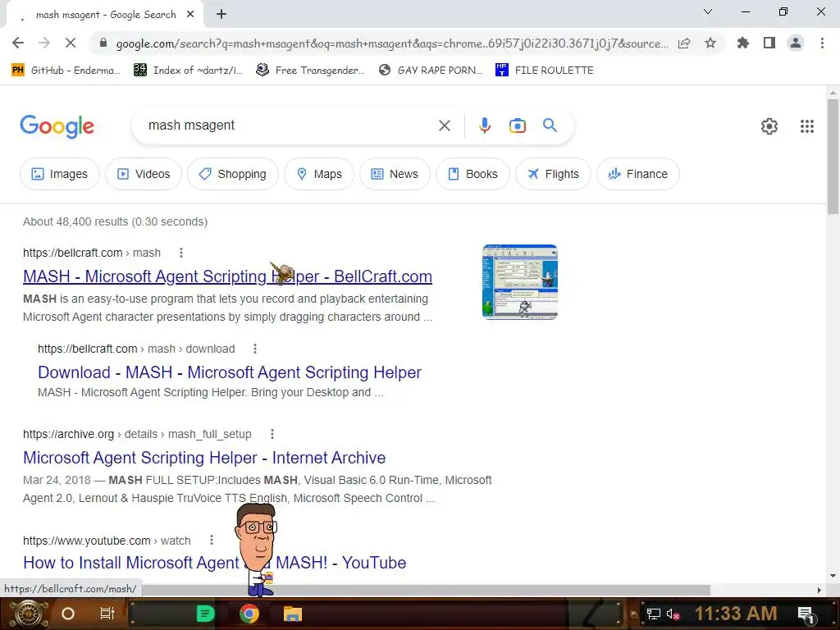Image resolution: width=840 pixels, height=630 pixels.
Task: Bookmark this page with the star icon
Action: (x=710, y=43)
